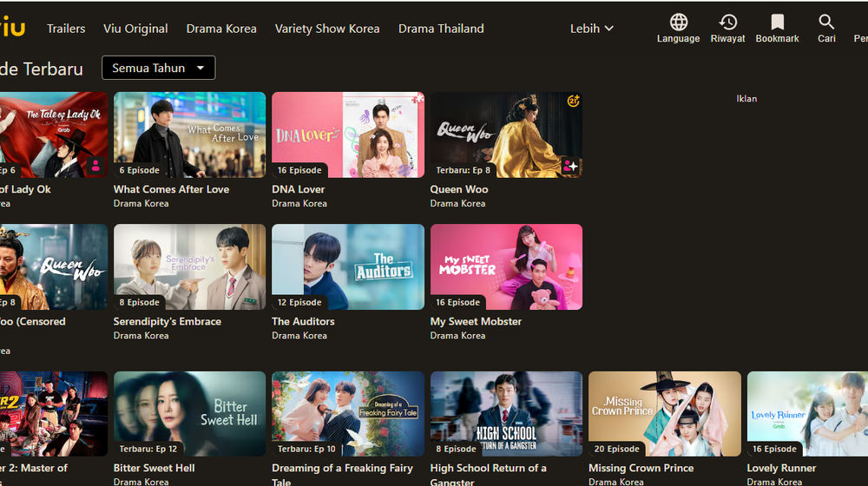This screenshot has width=868, height=486.
Task: Click the Cari search icon
Action: click(826, 23)
